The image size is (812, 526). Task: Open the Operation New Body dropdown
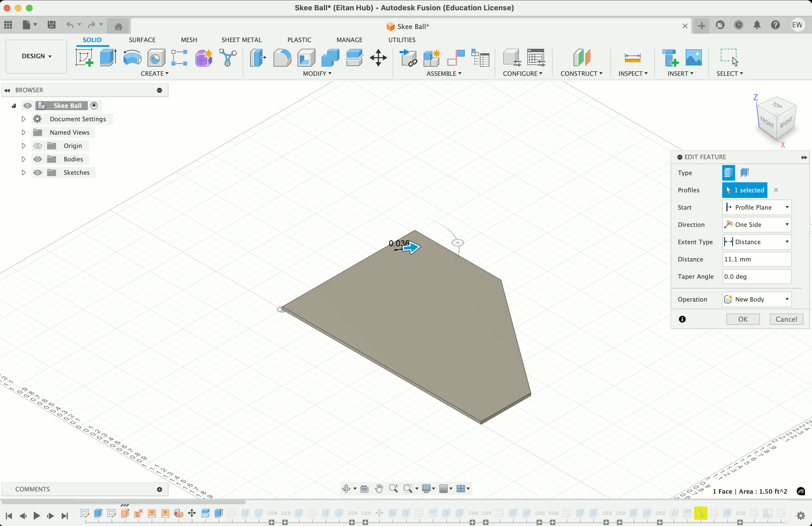(757, 299)
